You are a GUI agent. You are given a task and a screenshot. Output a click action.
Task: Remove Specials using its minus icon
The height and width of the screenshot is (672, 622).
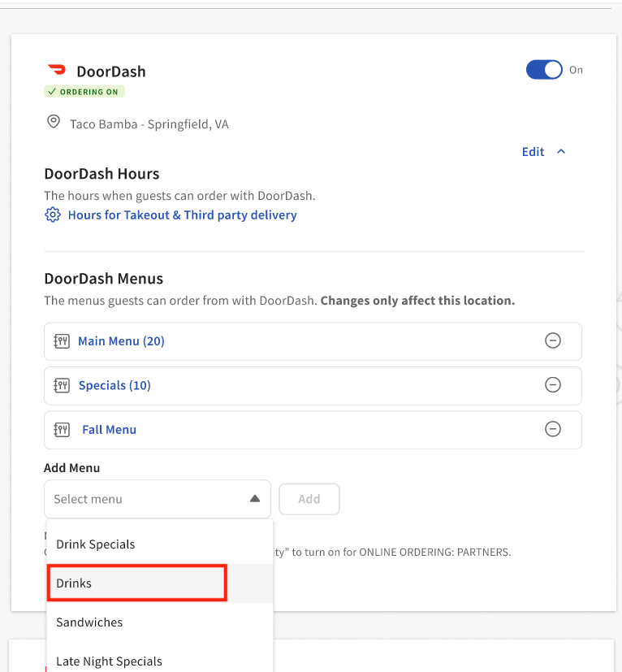point(553,385)
